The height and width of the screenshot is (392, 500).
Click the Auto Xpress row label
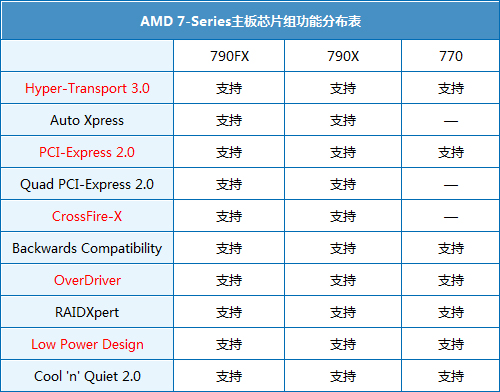[x=87, y=120]
